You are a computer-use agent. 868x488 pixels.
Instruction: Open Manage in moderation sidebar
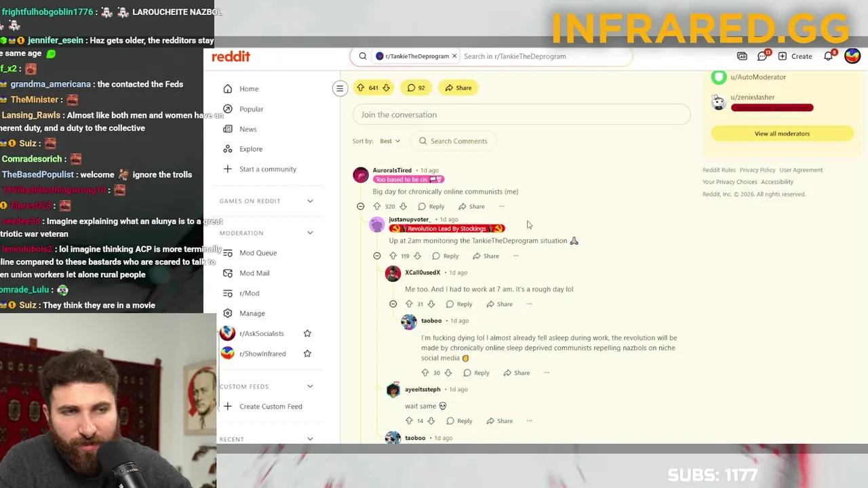[252, 313]
